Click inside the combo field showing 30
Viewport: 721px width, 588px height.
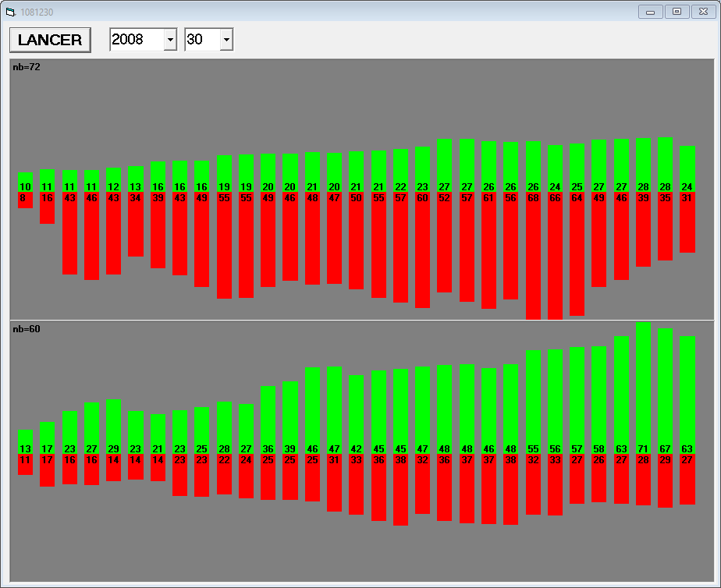pos(203,40)
